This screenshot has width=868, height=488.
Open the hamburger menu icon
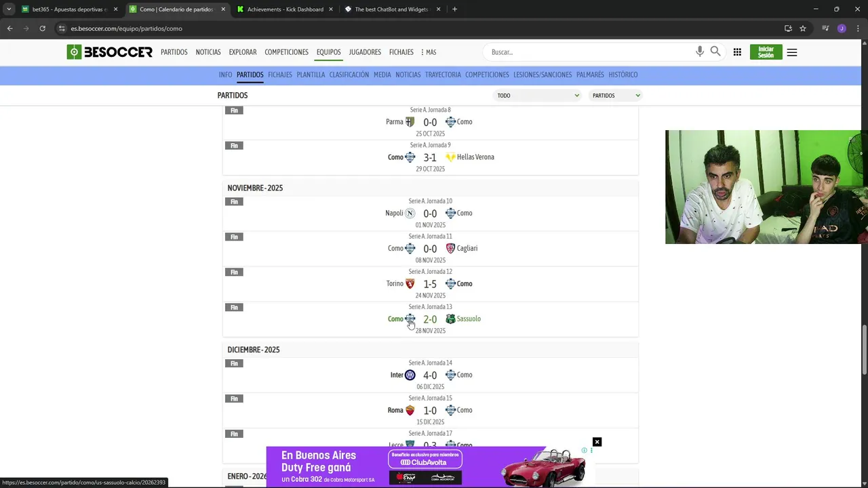coord(792,52)
